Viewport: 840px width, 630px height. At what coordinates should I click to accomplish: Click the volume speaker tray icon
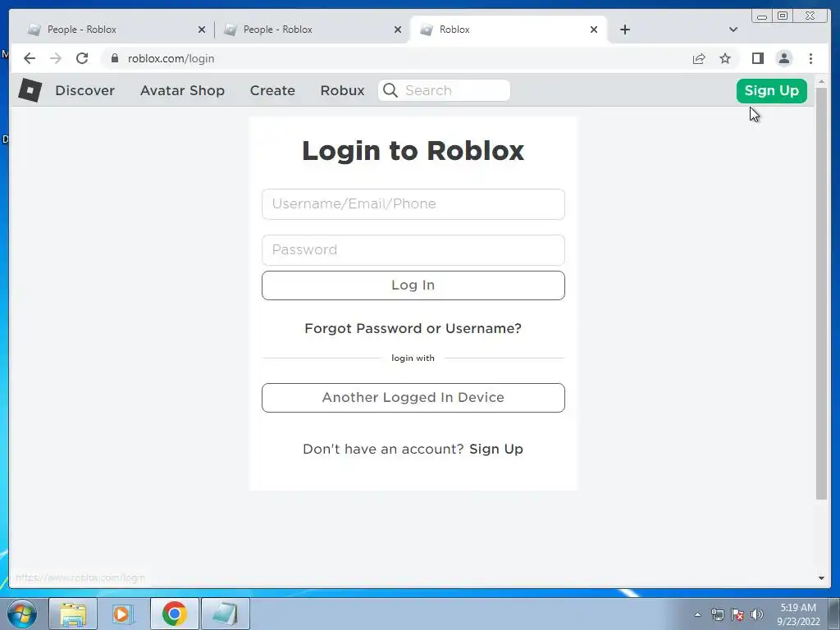point(757,614)
